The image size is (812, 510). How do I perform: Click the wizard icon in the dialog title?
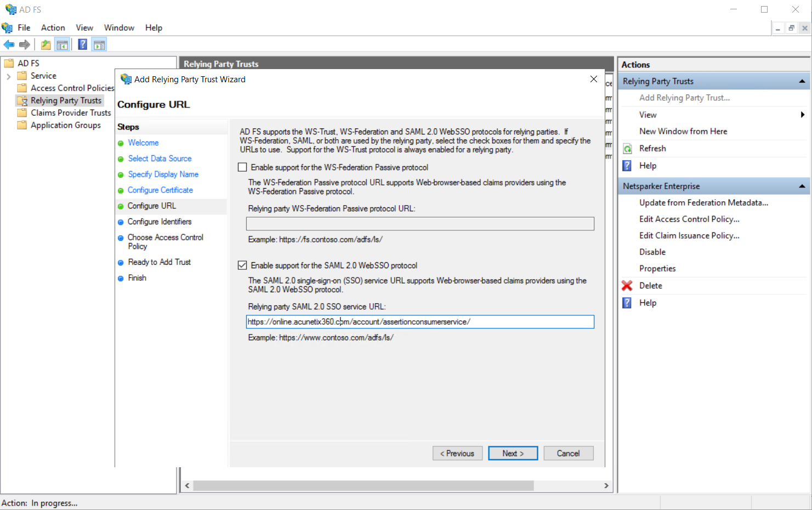(x=126, y=80)
